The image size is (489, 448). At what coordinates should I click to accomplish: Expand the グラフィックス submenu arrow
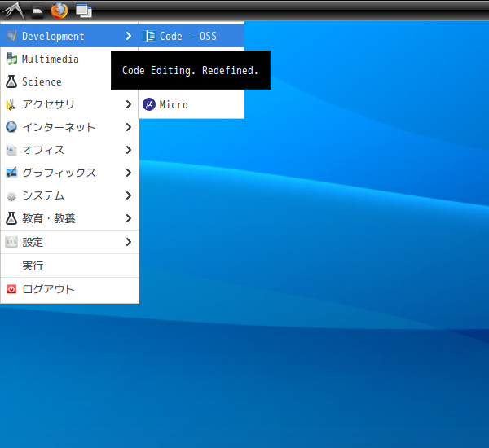[129, 173]
